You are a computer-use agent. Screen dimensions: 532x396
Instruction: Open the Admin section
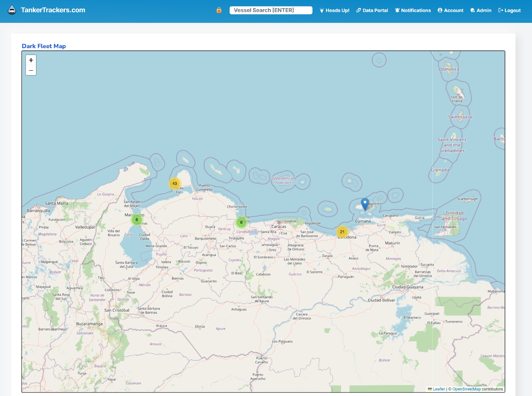[x=481, y=10]
